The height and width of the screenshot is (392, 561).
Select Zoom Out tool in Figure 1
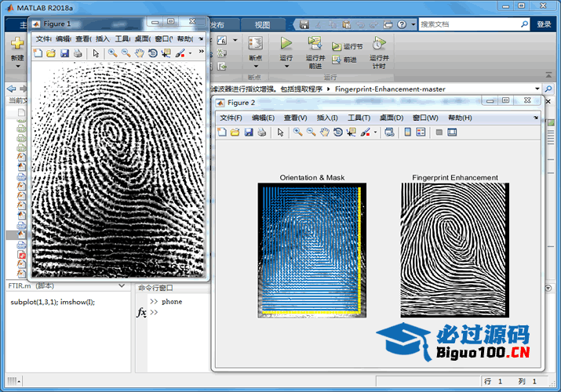pos(126,53)
